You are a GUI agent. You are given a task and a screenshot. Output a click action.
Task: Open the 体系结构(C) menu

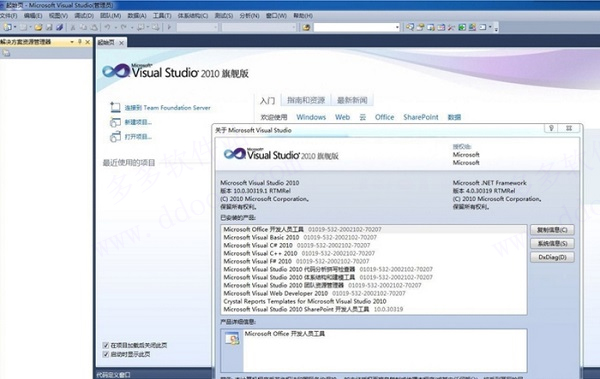pyautogui.click(x=193, y=16)
